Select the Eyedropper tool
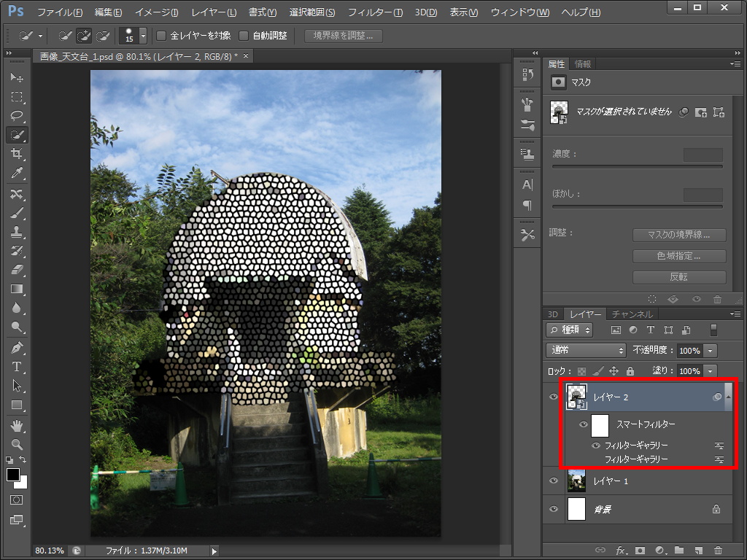Image resolution: width=747 pixels, height=560 pixels. (17, 172)
